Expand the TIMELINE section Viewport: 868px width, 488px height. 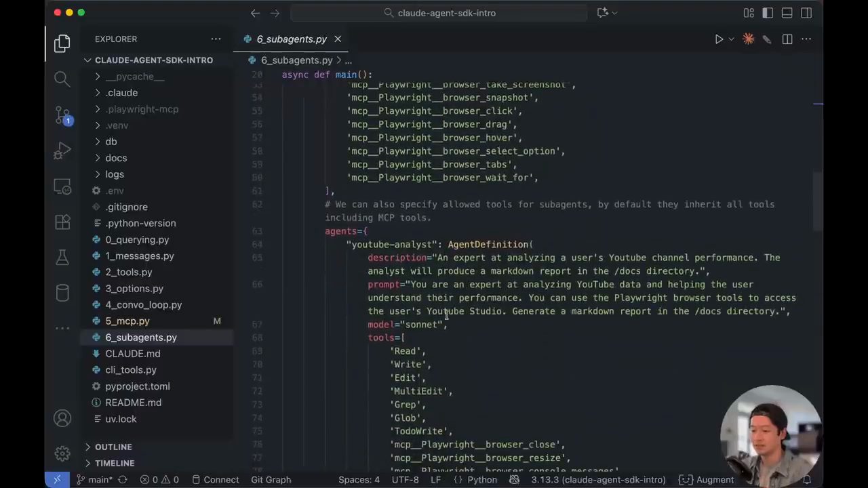click(115, 463)
